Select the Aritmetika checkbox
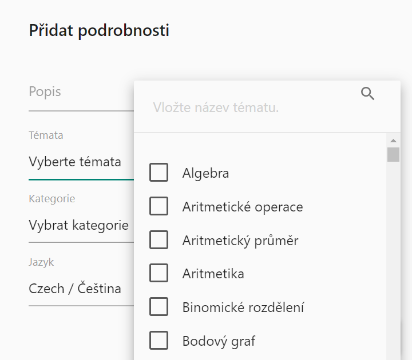The width and height of the screenshot is (412, 360). (158, 273)
